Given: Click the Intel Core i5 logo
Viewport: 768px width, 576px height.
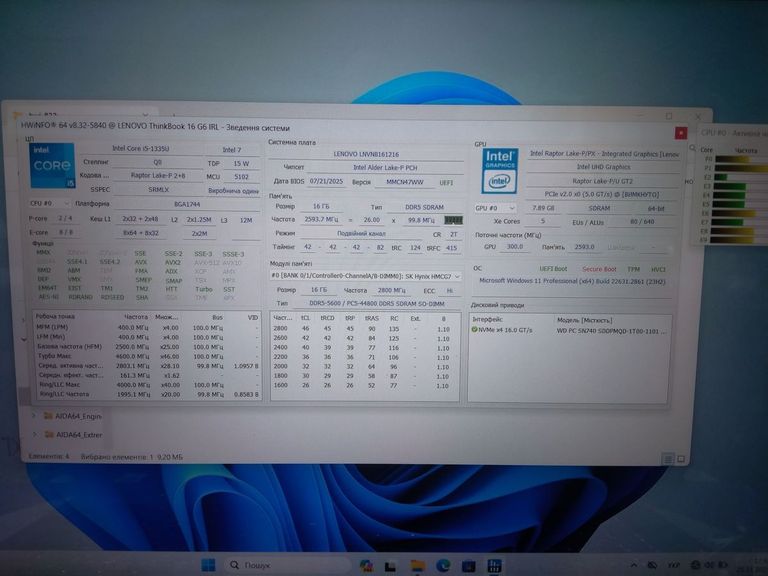Looking at the screenshot, I should [52, 166].
